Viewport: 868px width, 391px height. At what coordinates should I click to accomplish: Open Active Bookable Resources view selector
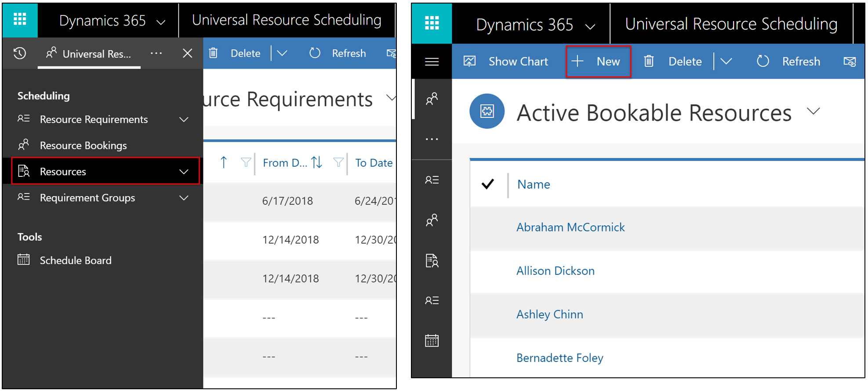[x=814, y=111]
